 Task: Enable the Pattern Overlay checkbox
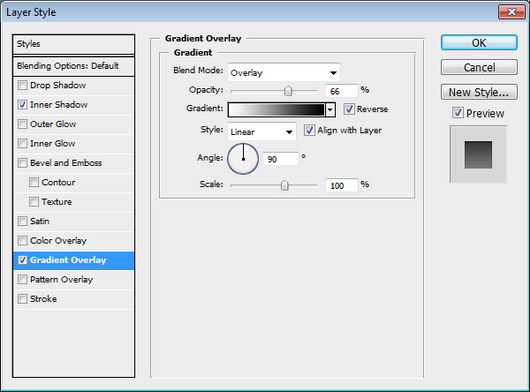pos(23,279)
